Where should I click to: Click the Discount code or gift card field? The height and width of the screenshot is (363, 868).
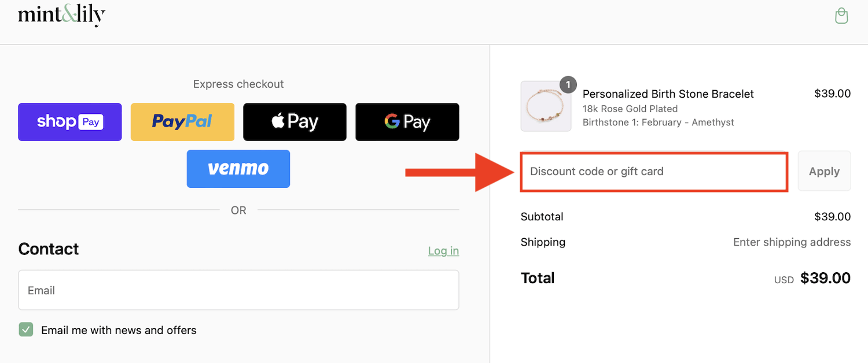click(x=654, y=172)
